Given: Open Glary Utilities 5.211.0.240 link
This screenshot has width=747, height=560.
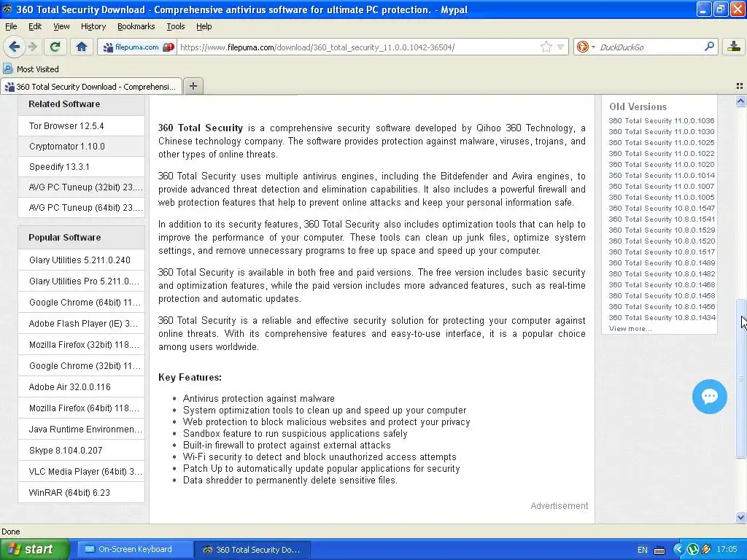Looking at the screenshot, I should coord(81,260).
